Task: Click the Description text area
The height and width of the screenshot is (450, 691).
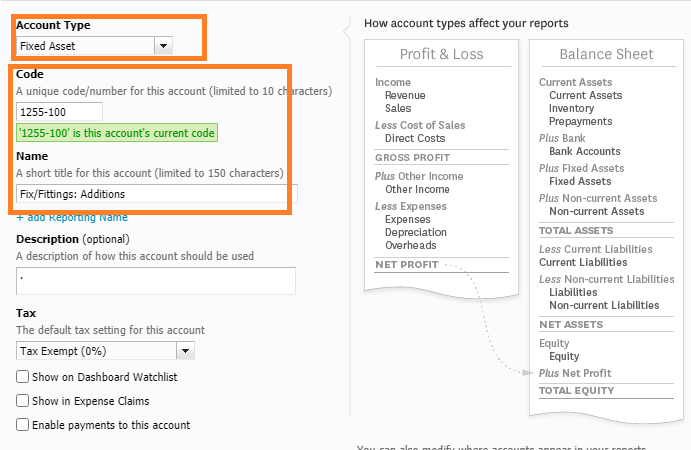Action: click(x=156, y=281)
